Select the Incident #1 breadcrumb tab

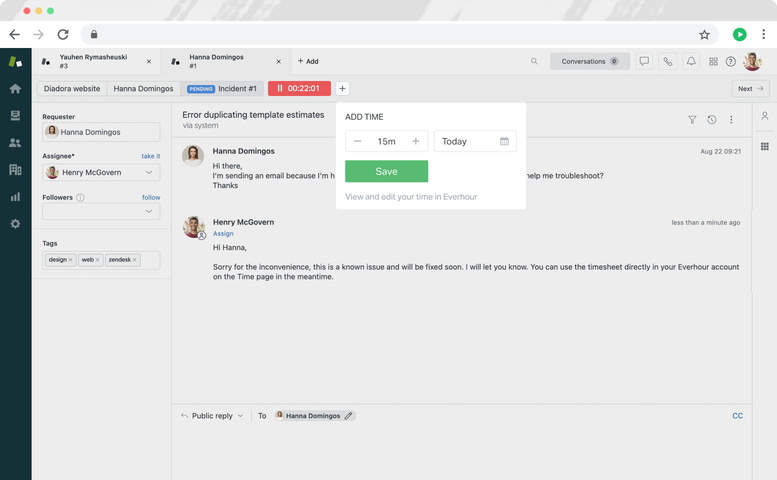[222, 89]
